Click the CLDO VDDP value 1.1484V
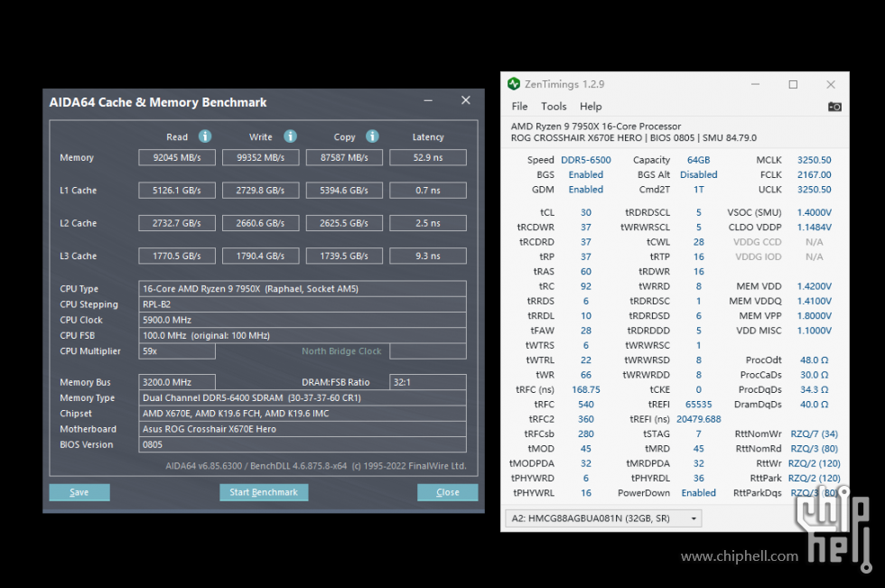 pos(814,227)
